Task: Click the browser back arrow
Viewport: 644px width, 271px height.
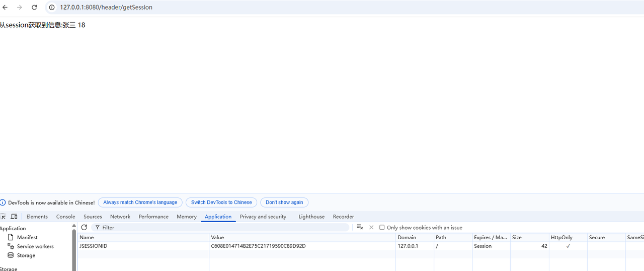Action: [6, 8]
